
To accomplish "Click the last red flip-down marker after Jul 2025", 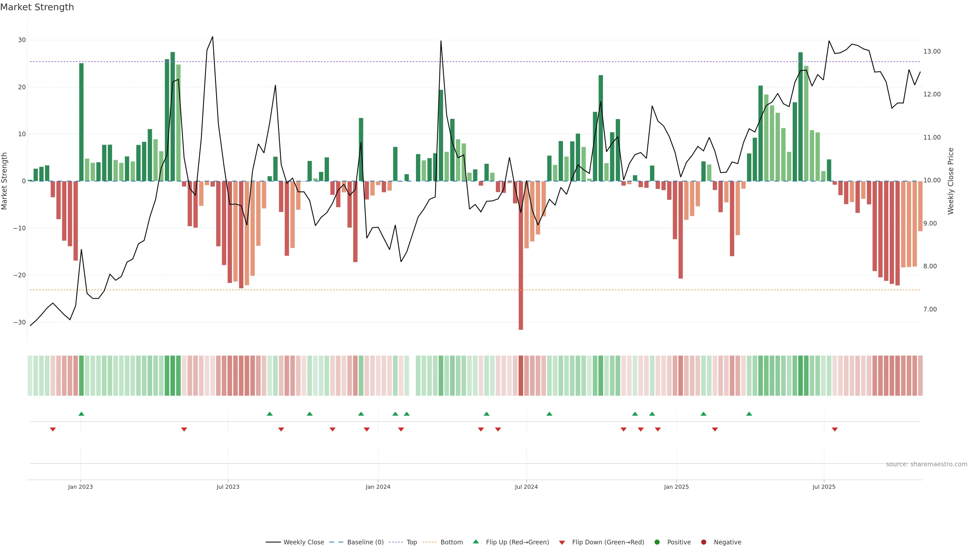I will (x=835, y=429).
